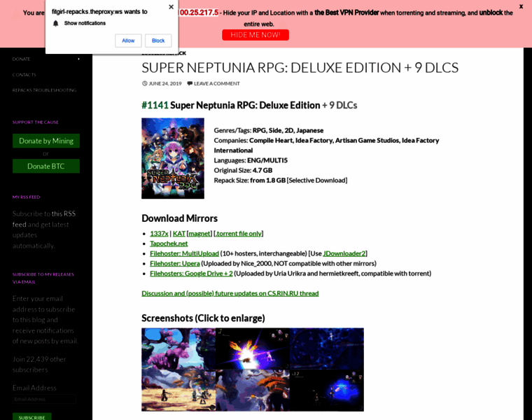
Task: Click the Email Address input field
Action: coord(44,399)
